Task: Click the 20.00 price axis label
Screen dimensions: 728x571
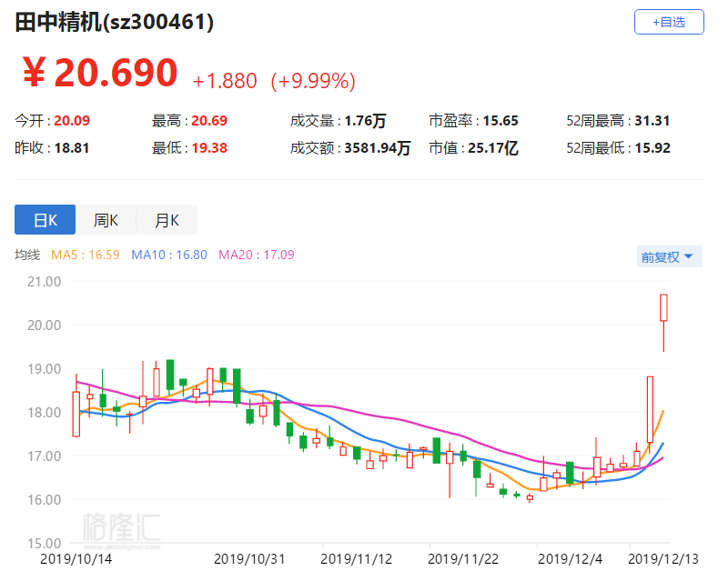Action: coord(44,326)
